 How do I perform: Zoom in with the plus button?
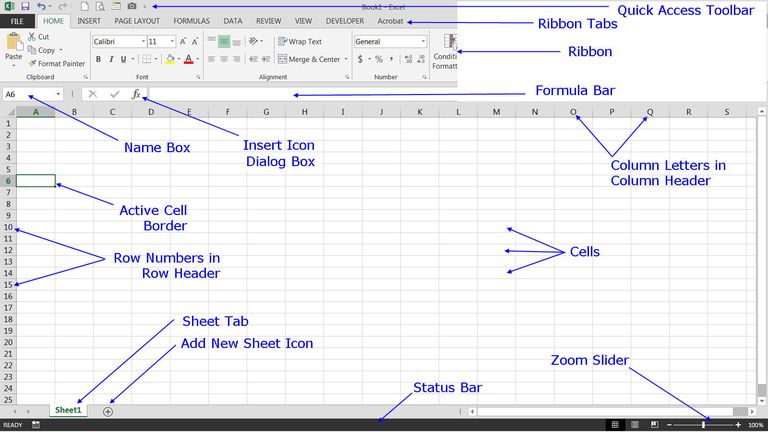(738, 425)
